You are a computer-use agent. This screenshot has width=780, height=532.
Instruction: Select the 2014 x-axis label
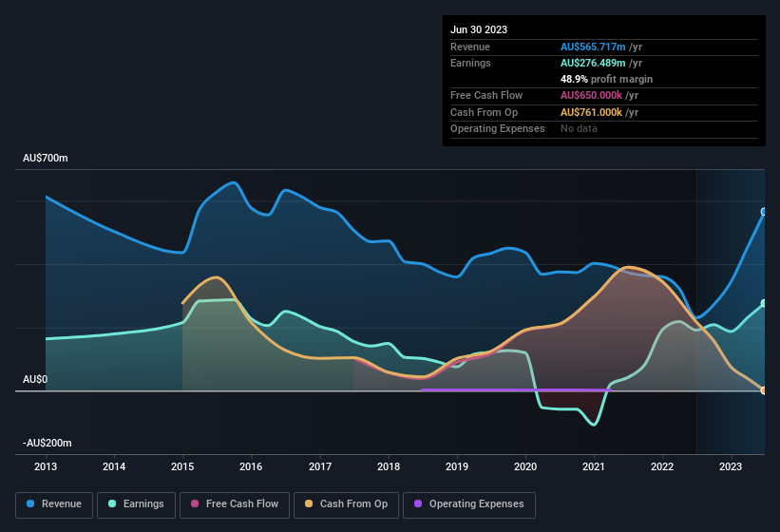114,466
